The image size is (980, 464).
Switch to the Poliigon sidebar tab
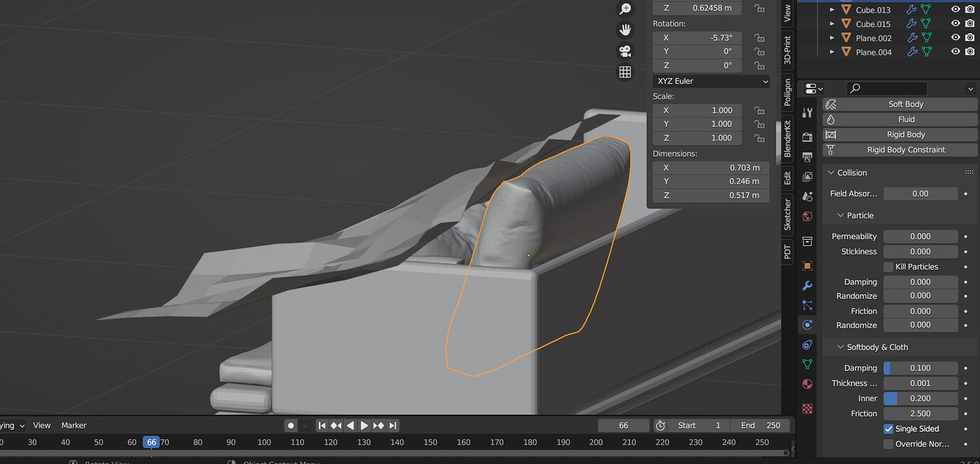(x=788, y=92)
